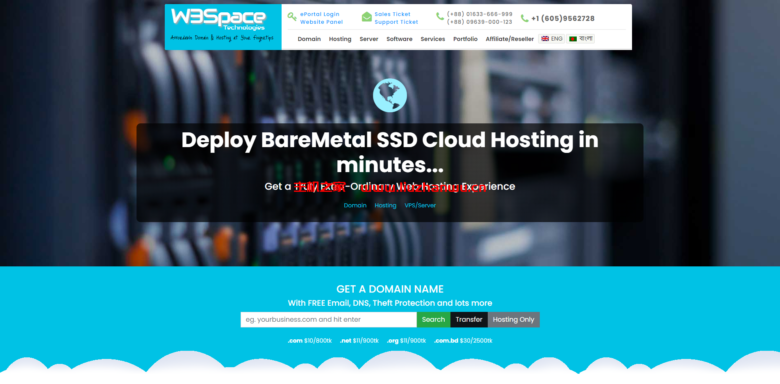Click the W3Space Technologies logo
This screenshot has width=780, height=384.
pos(222,26)
